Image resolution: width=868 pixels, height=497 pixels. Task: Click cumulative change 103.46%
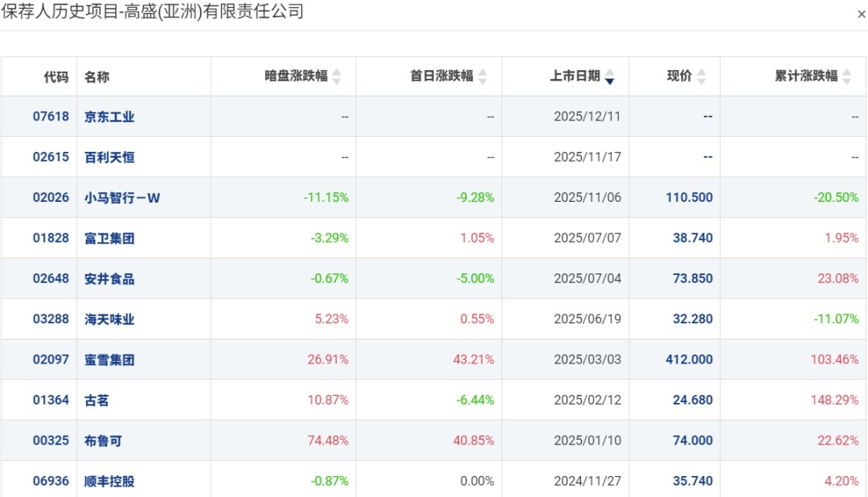pyautogui.click(x=835, y=359)
